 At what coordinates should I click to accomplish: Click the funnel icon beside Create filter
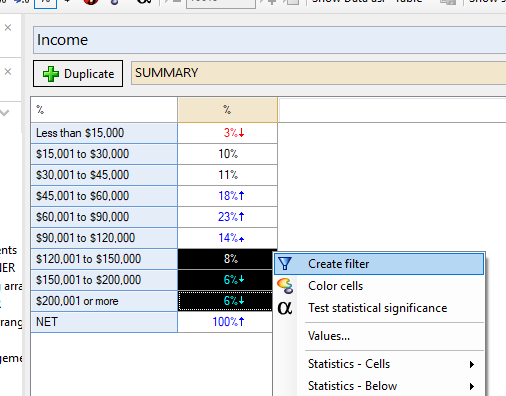tap(285, 264)
